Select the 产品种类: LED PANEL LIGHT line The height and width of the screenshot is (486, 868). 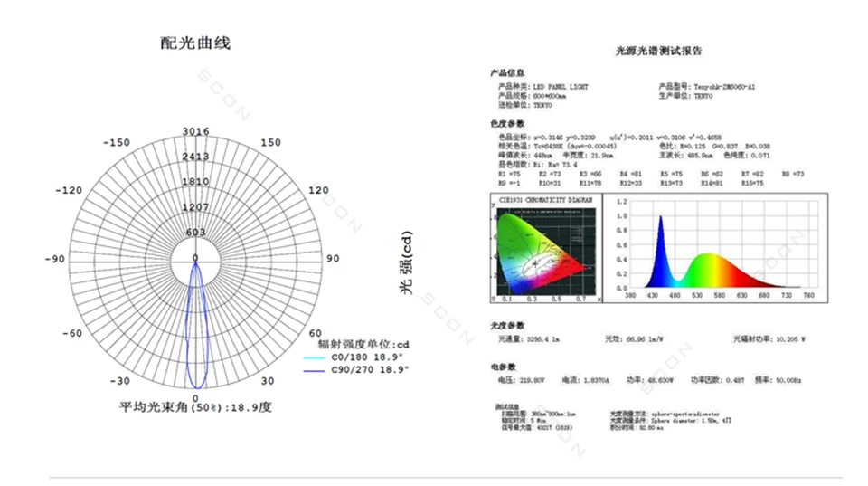click(x=543, y=87)
